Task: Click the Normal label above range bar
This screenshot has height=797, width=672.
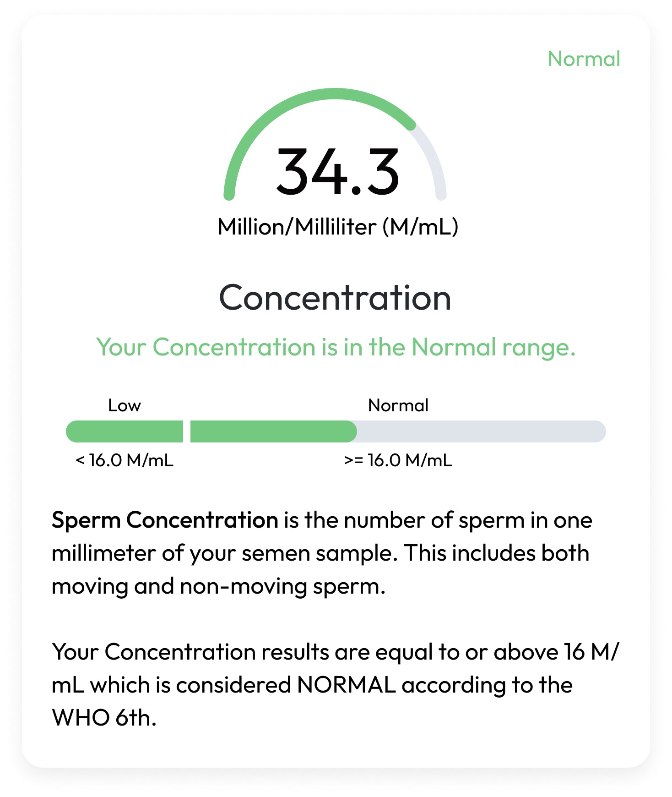Action: pos(398,405)
